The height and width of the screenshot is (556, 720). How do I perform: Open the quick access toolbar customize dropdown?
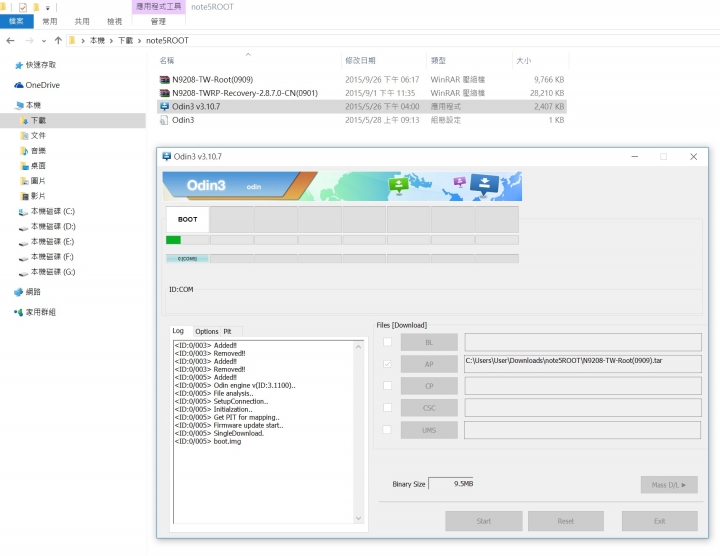[x=47, y=8]
